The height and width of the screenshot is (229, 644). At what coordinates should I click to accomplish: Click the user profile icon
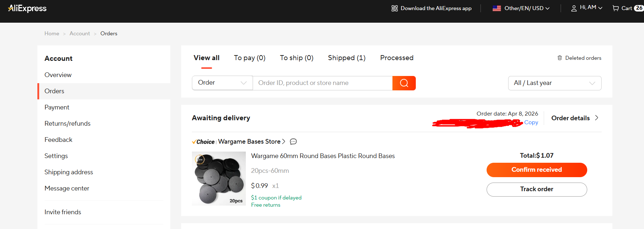click(x=574, y=8)
